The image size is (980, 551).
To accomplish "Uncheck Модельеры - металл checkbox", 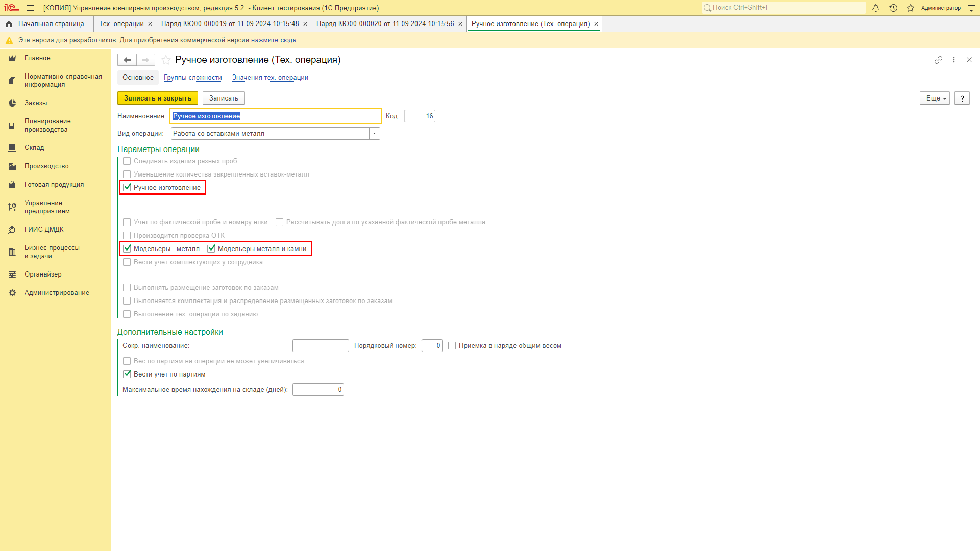I will (127, 248).
